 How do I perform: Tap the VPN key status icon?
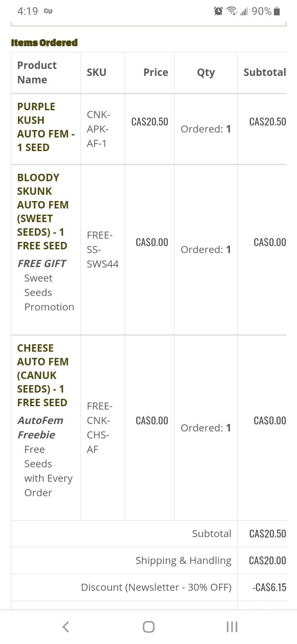pyautogui.click(x=47, y=12)
